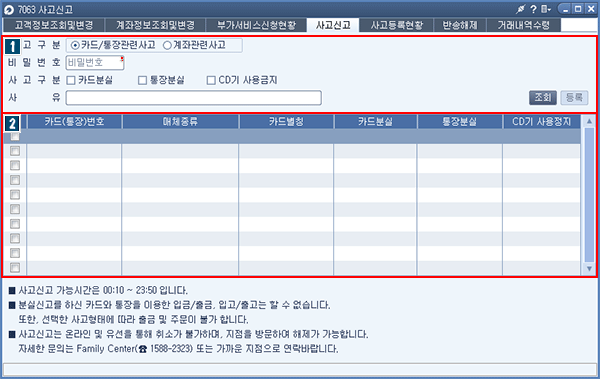The image size is (600, 379).
Task: Open the title bar window options dropdown
Action: (x=546, y=9)
